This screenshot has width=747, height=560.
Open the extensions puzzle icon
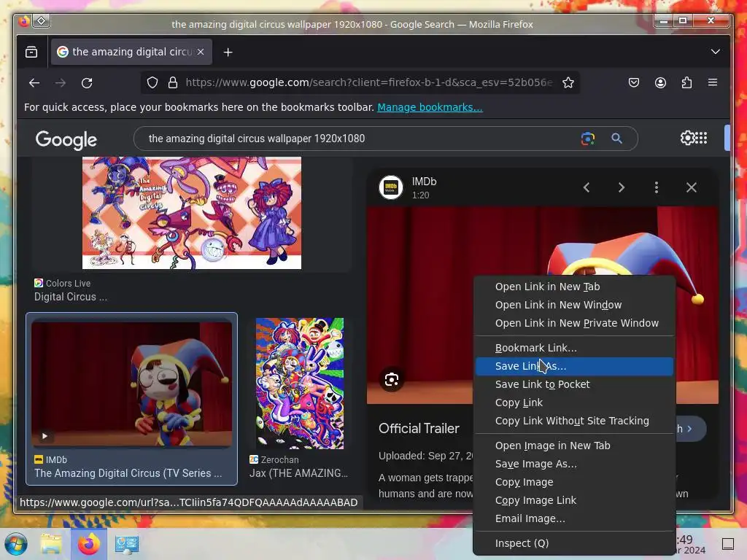coord(686,83)
